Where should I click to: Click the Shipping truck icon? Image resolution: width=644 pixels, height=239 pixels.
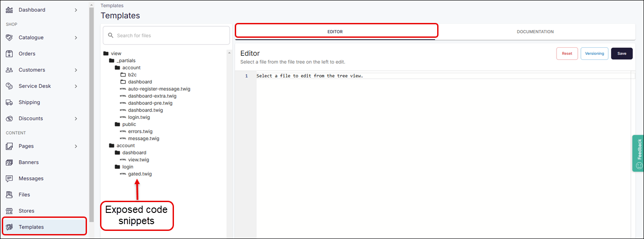[x=9, y=103]
